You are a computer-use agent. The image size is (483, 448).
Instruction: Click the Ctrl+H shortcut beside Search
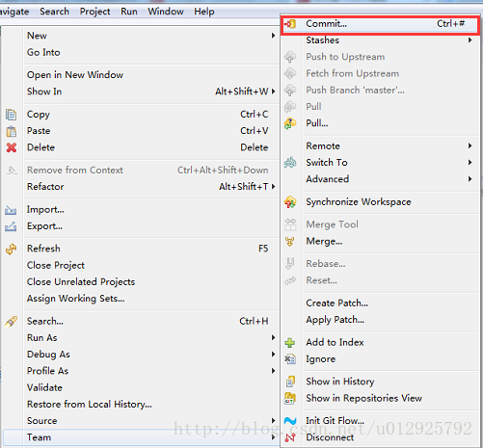tap(254, 321)
